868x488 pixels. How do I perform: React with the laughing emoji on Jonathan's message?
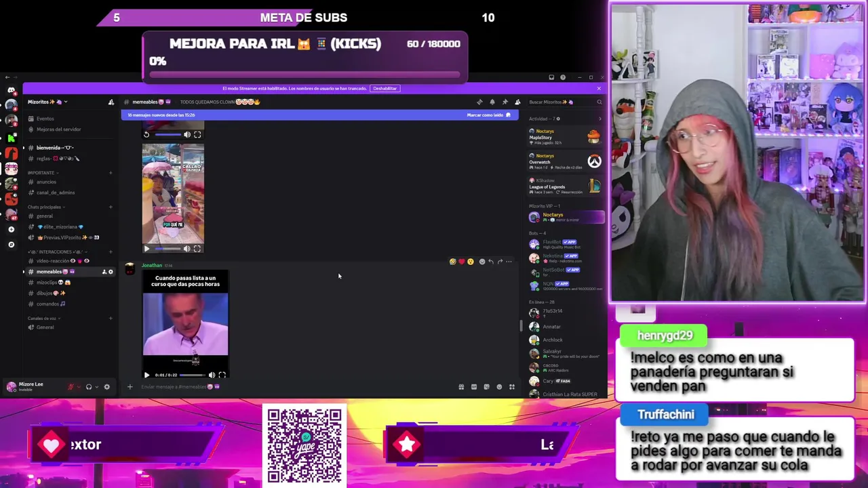pyautogui.click(x=452, y=262)
